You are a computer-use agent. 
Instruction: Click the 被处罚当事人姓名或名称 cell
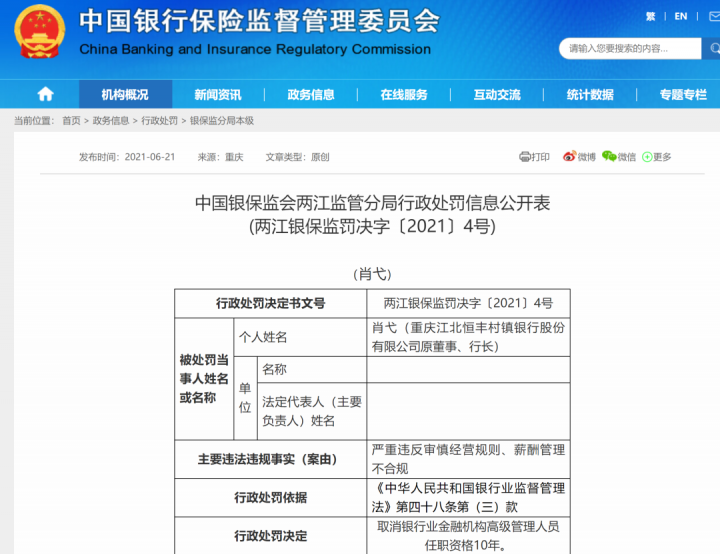click(x=204, y=379)
